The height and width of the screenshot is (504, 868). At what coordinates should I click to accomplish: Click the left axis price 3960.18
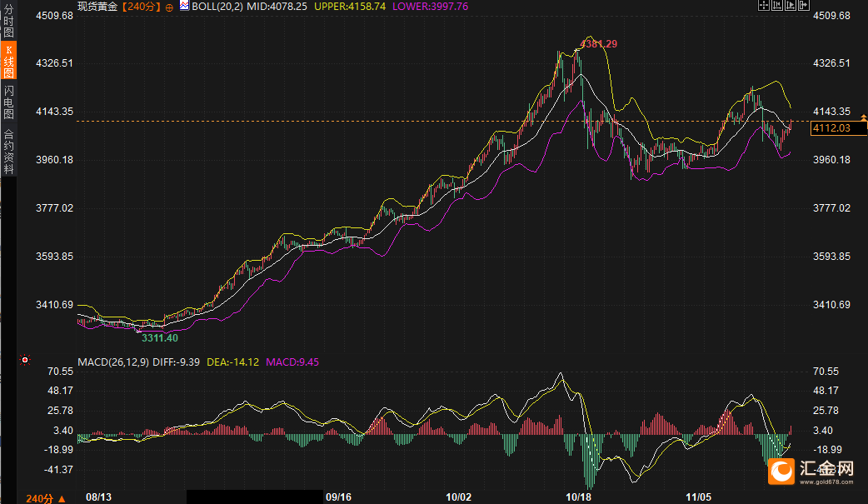coord(54,160)
